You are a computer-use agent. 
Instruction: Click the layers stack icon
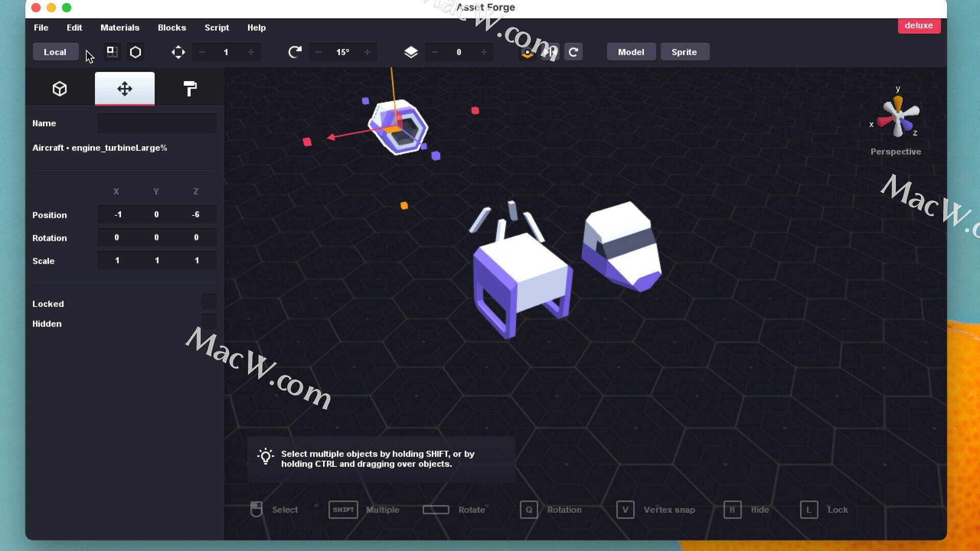coord(411,52)
